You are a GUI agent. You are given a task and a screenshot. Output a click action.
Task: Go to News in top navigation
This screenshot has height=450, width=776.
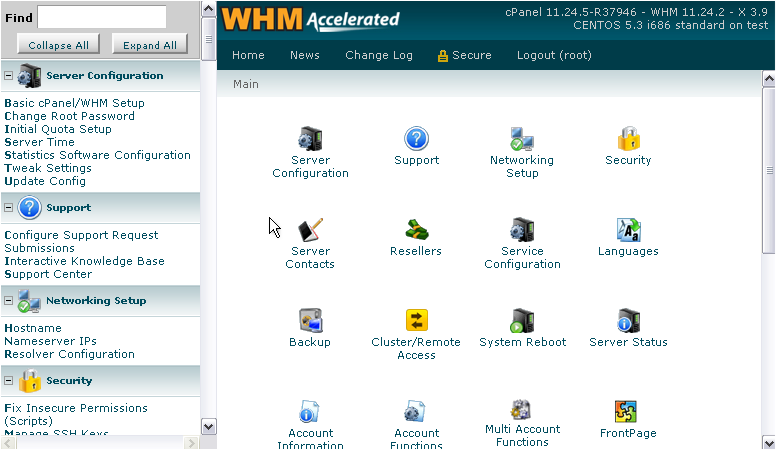point(305,56)
